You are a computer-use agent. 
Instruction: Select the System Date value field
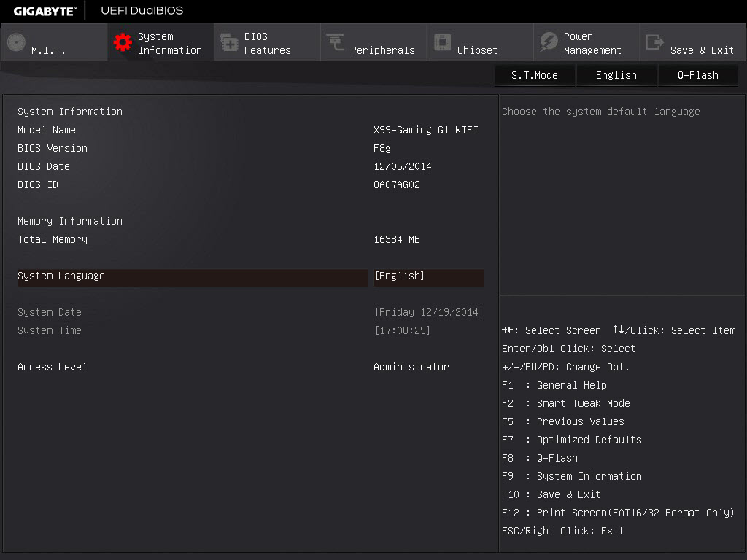click(x=429, y=312)
